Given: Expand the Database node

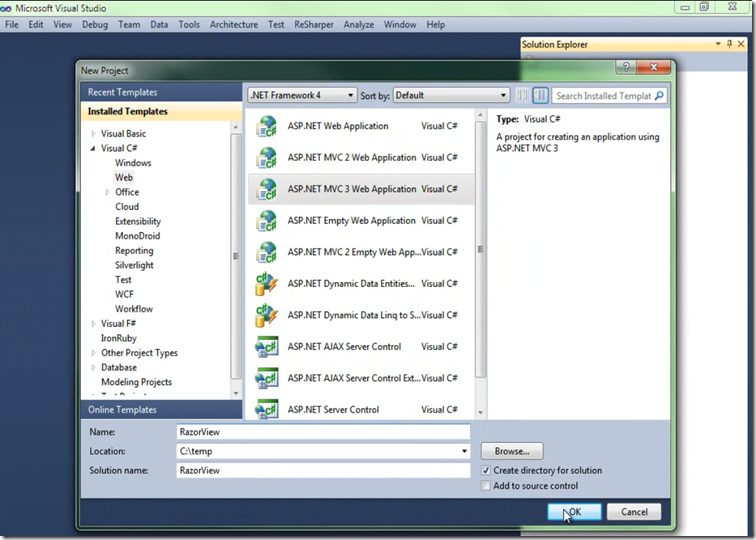Looking at the screenshot, I should pyautogui.click(x=94, y=367).
